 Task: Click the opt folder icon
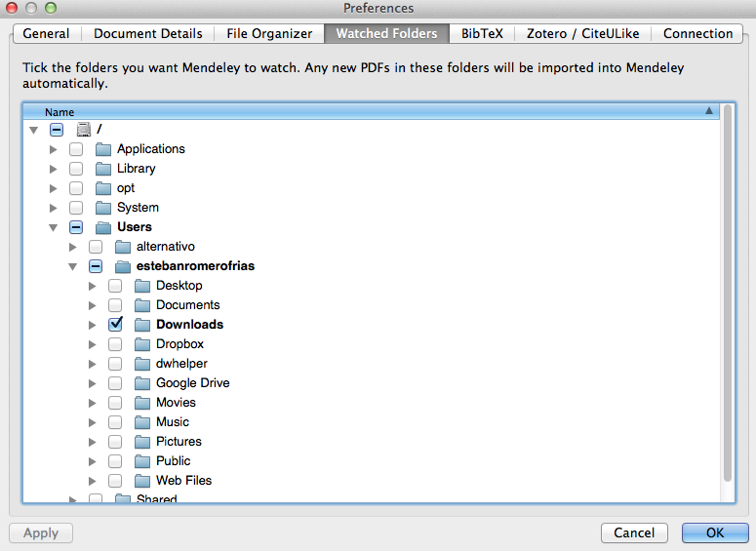[103, 188]
